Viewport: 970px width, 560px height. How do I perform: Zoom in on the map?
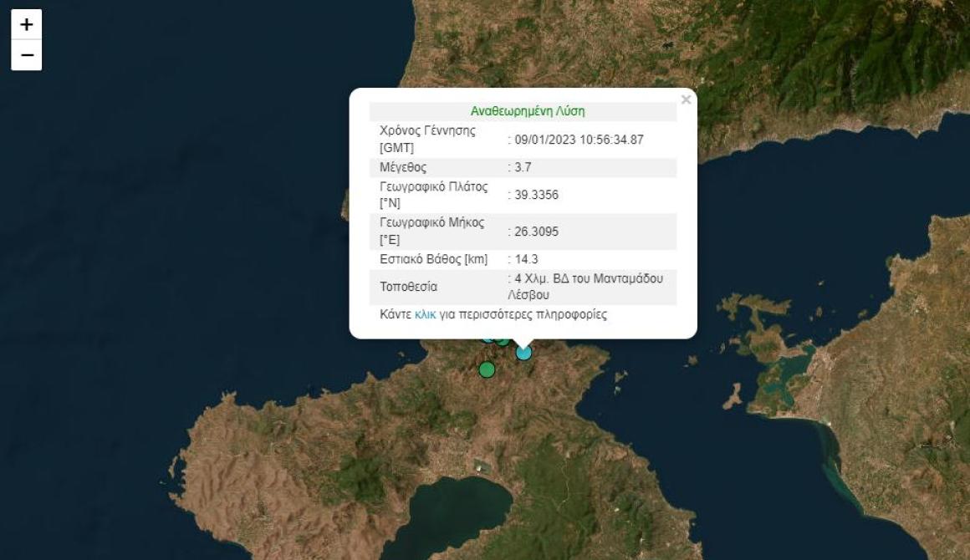(27, 25)
